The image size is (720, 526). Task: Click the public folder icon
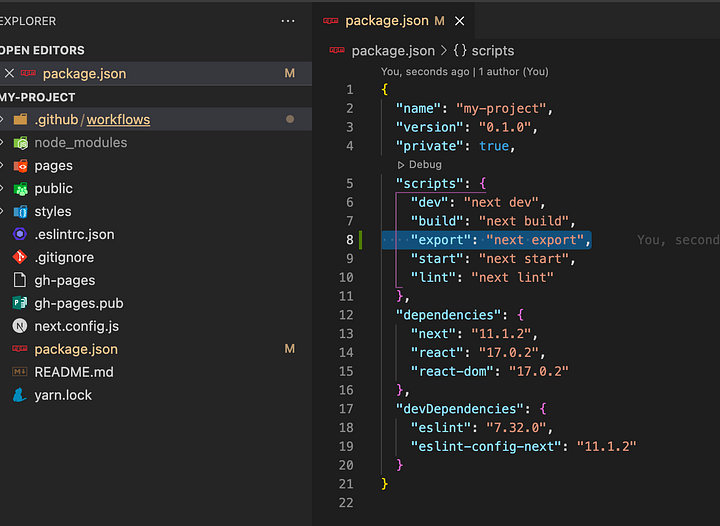point(20,188)
